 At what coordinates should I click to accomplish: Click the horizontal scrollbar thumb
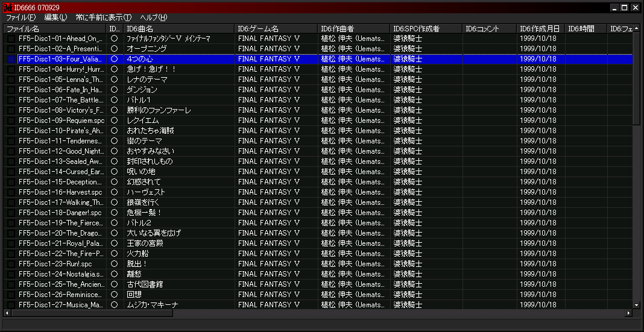pos(92,313)
